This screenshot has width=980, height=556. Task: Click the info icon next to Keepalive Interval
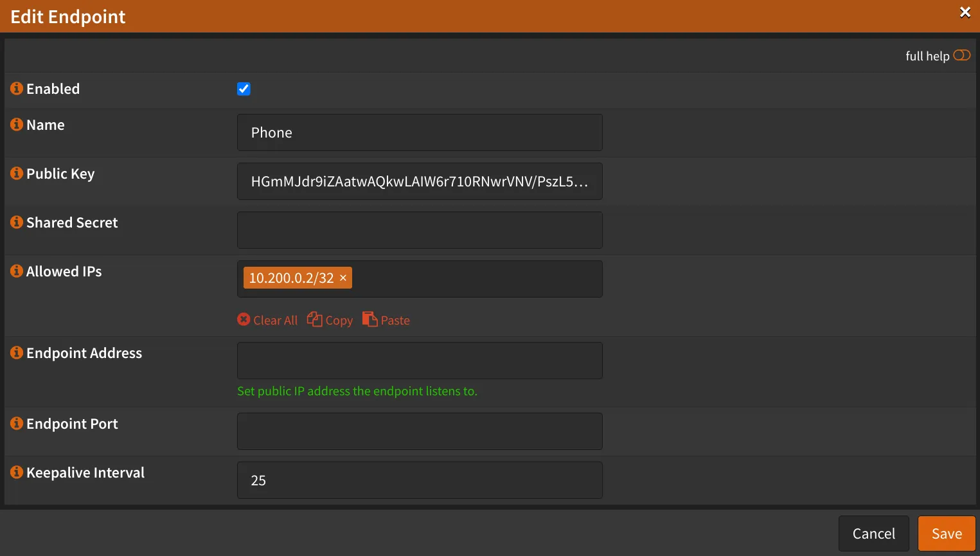(16, 472)
